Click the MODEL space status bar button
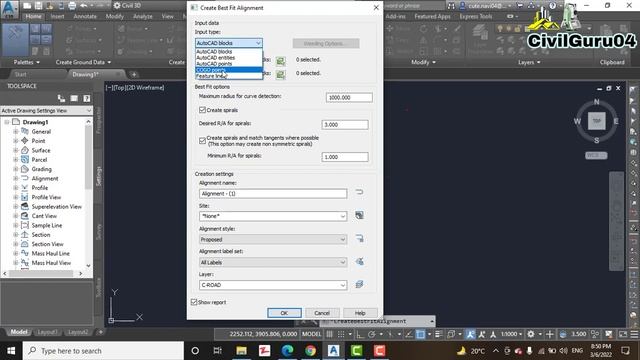The height and width of the screenshot is (360, 640). (311, 334)
